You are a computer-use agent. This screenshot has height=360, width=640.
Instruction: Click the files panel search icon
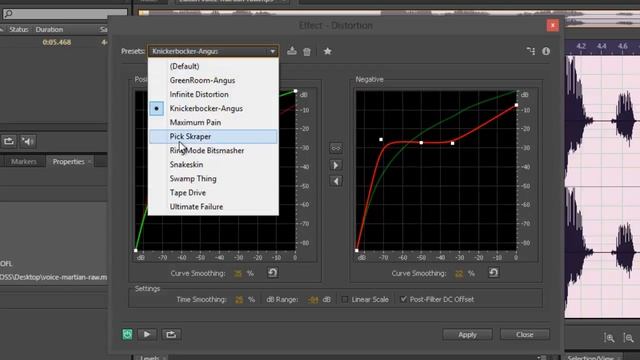coord(8,13)
